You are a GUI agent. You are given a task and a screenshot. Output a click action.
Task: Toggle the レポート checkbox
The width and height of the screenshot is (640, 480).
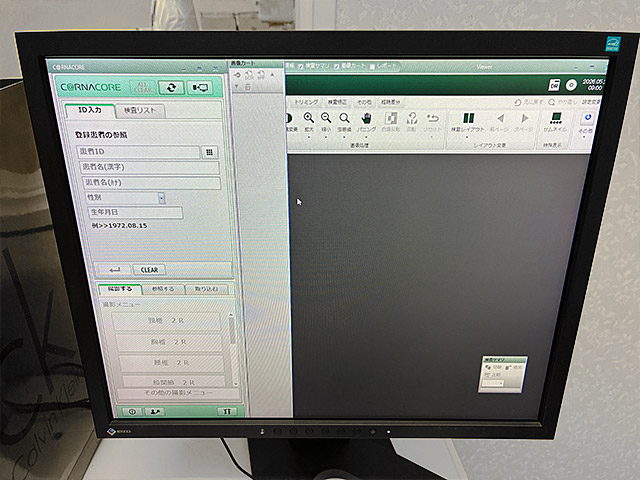click(372, 66)
